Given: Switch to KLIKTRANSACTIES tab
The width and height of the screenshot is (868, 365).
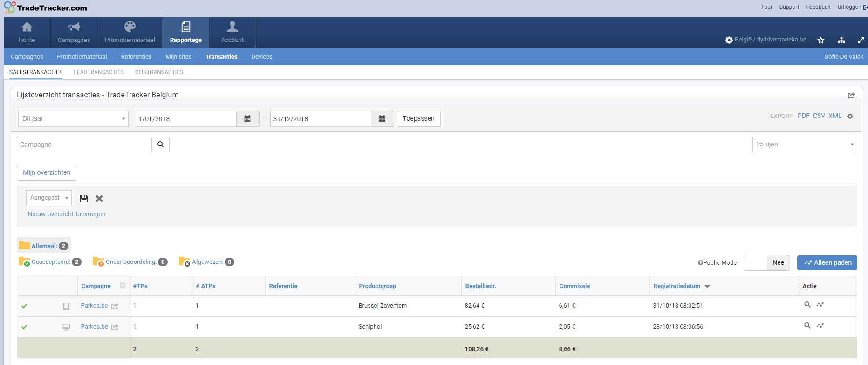Looking at the screenshot, I should click(159, 72).
